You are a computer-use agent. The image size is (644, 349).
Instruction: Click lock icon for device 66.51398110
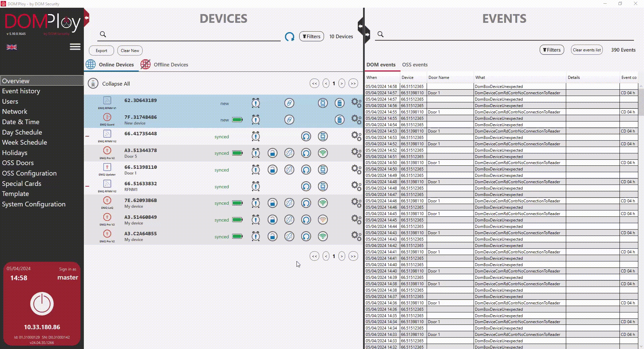point(272,170)
